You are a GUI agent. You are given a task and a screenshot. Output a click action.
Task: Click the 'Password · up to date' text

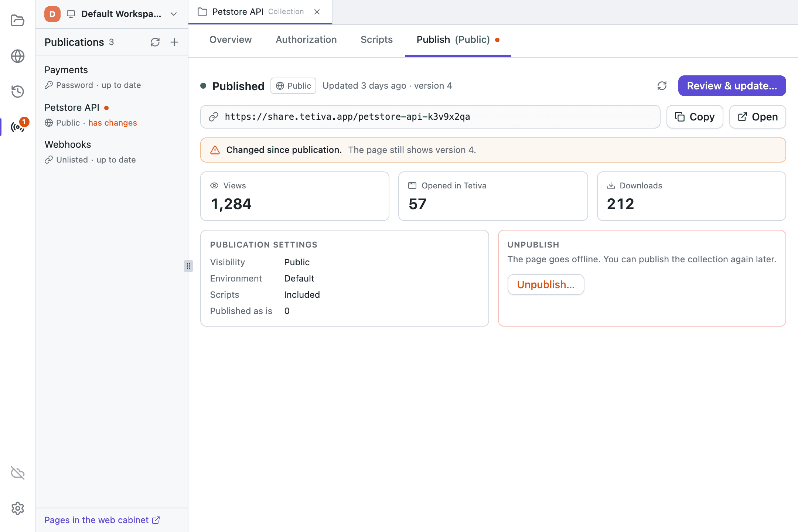tap(99, 85)
